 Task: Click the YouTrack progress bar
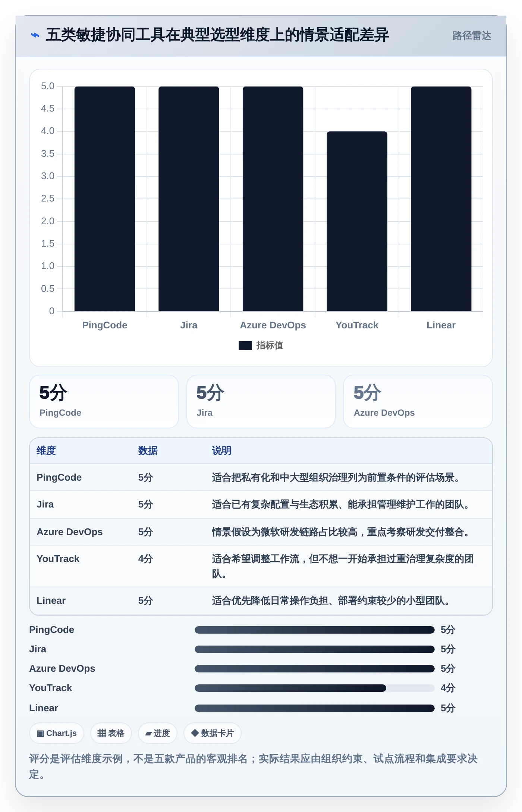point(315,688)
